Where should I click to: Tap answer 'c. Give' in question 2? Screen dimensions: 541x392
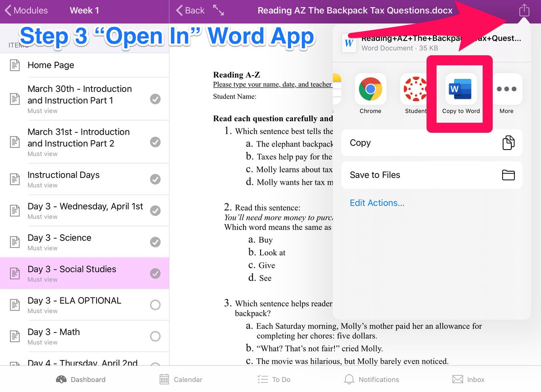pyautogui.click(x=261, y=265)
